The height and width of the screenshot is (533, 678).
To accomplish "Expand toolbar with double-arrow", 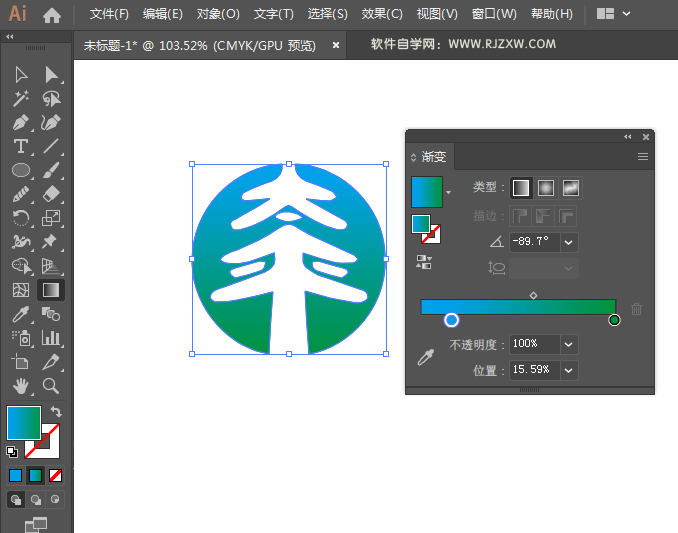I will 10,37.
